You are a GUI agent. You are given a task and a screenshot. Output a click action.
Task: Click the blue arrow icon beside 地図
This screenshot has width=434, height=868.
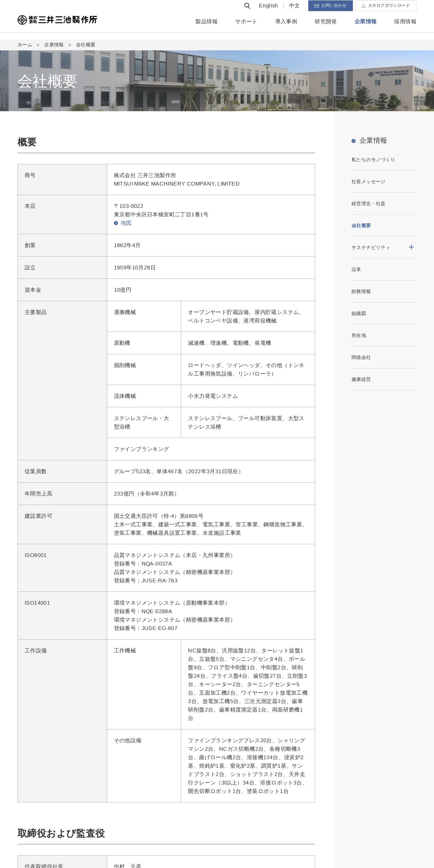click(x=116, y=223)
